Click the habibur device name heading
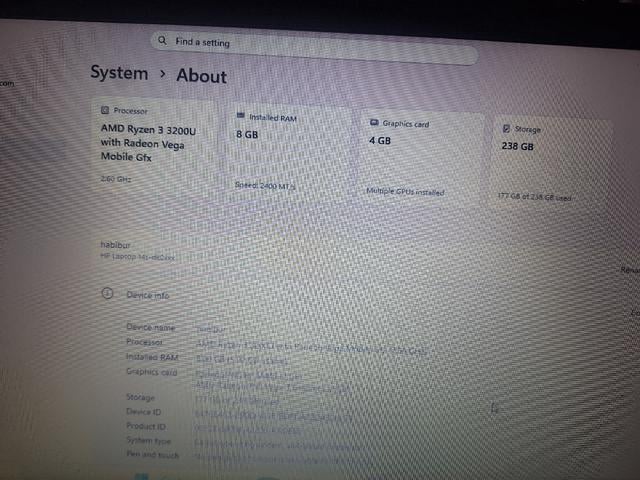Screen dimensions: 640x480 click(x=115, y=245)
